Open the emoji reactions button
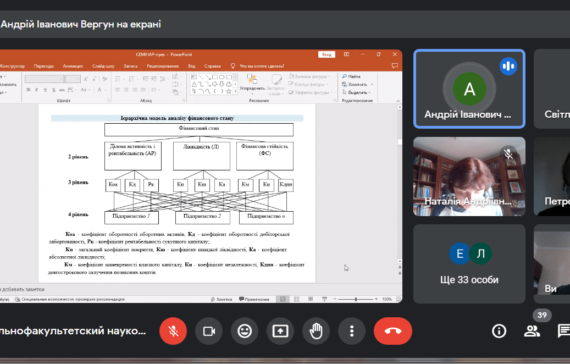The height and width of the screenshot is (364, 570). tap(244, 331)
